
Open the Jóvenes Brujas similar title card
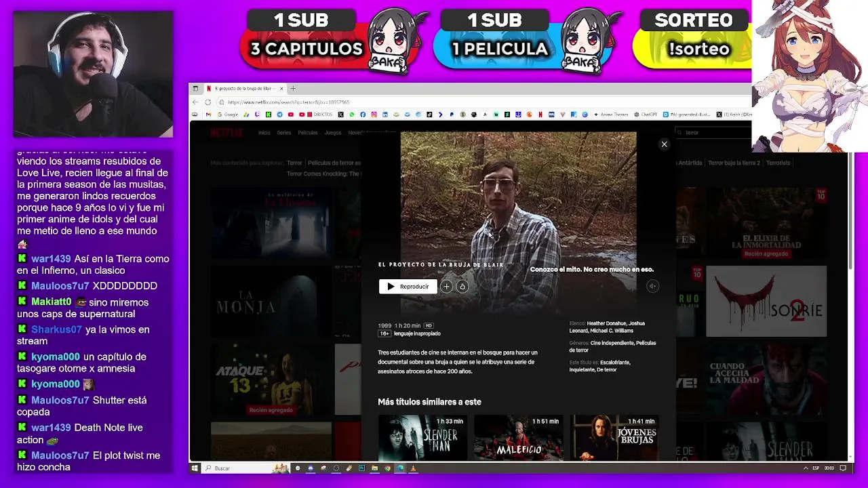click(x=614, y=437)
